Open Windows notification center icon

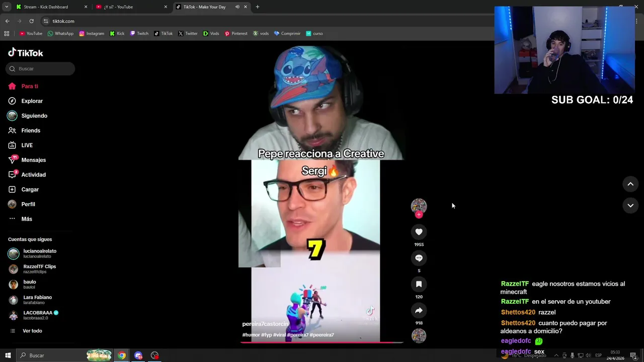pyautogui.click(x=633, y=355)
